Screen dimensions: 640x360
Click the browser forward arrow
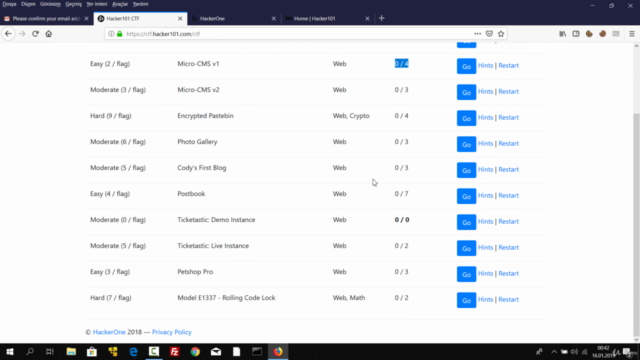click(x=22, y=34)
